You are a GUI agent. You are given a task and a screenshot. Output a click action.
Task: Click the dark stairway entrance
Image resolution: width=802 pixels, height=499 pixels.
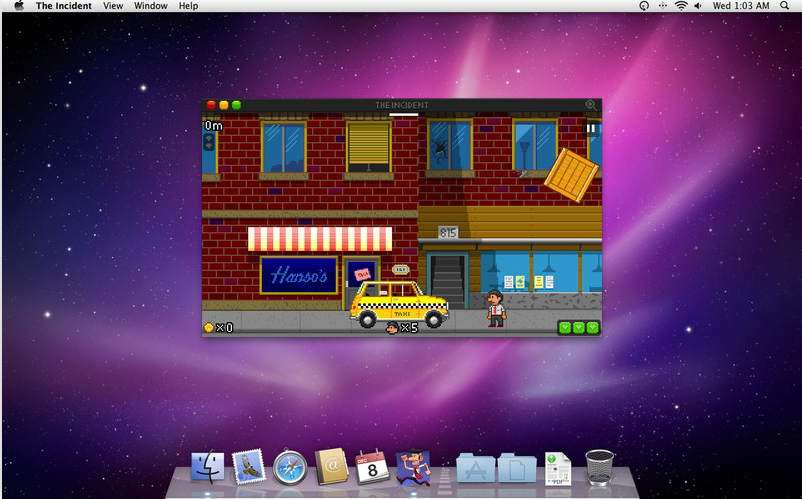tap(448, 281)
